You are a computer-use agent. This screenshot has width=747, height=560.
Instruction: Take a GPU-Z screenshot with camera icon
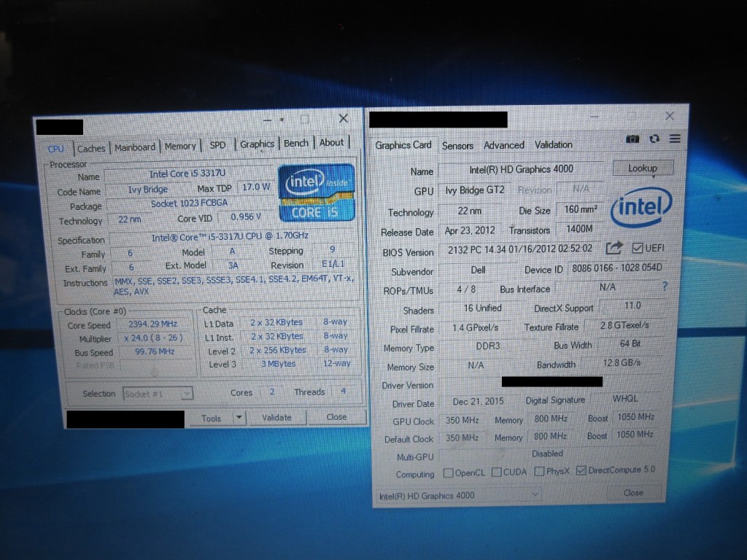[x=632, y=139]
